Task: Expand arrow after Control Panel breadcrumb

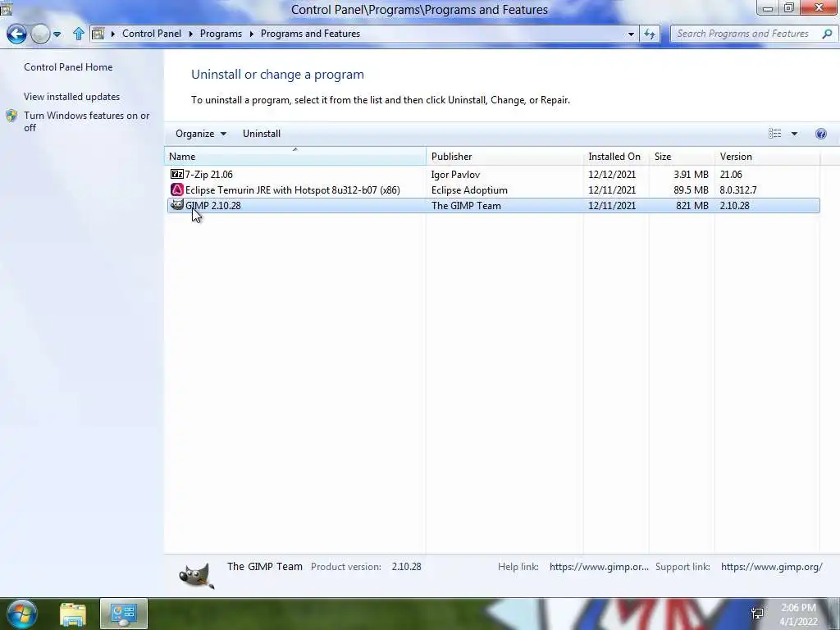Action: tap(190, 34)
